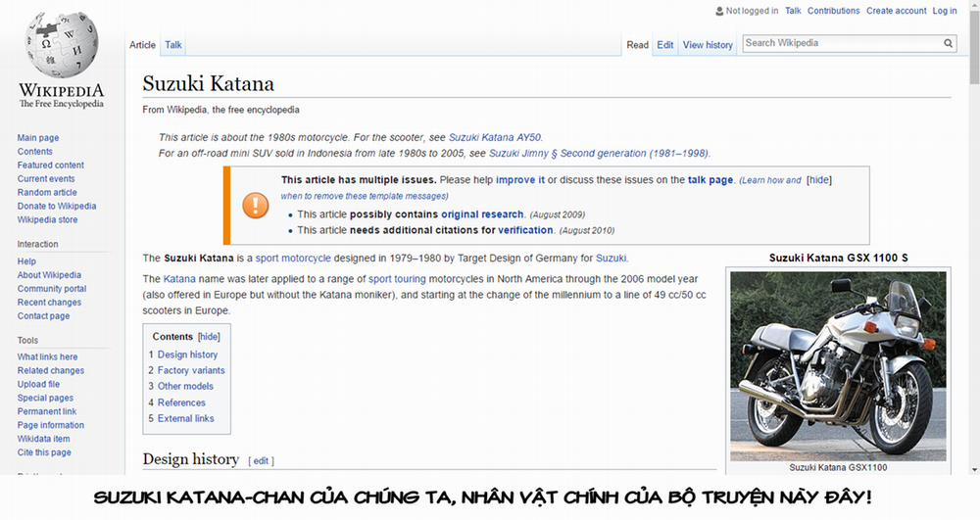Jump to Design history in contents
Viewport: 980px width, 520px height.
click(x=187, y=355)
